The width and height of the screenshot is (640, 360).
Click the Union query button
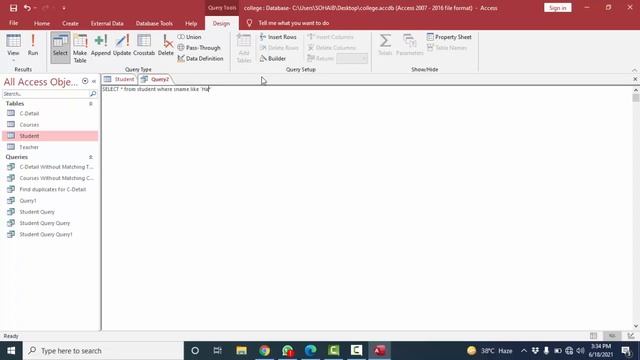[x=189, y=37]
